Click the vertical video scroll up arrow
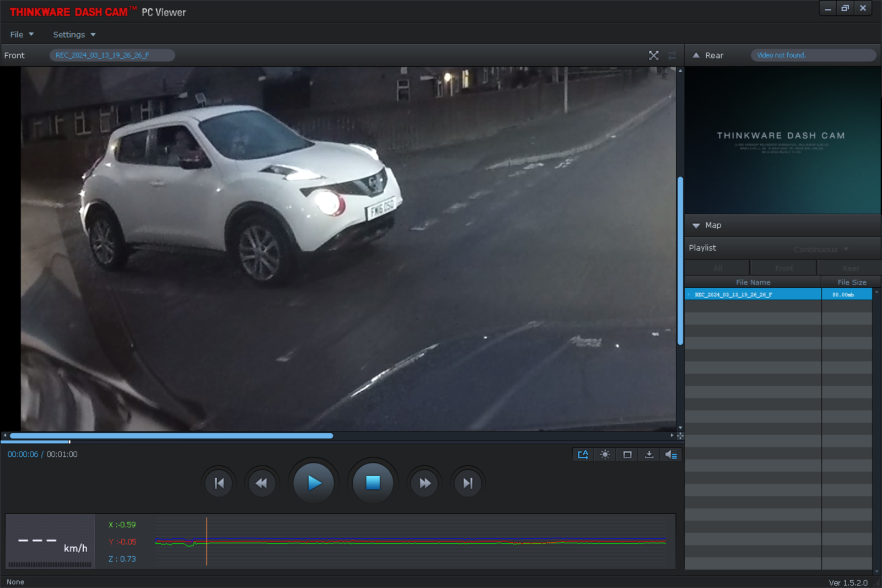 pyautogui.click(x=680, y=71)
